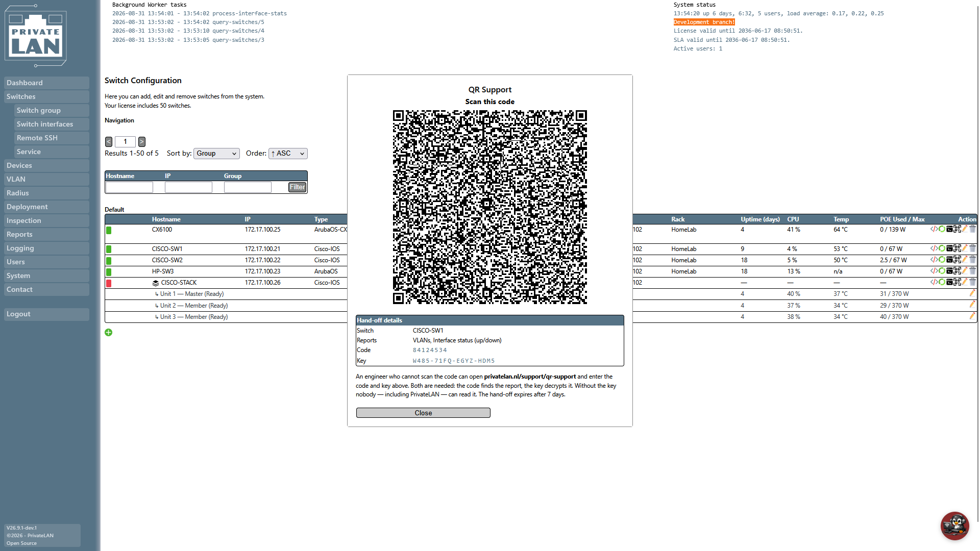Screen dimensions: 980x551
Task: Click the green add switch plus icon
Action: pyautogui.click(x=108, y=333)
